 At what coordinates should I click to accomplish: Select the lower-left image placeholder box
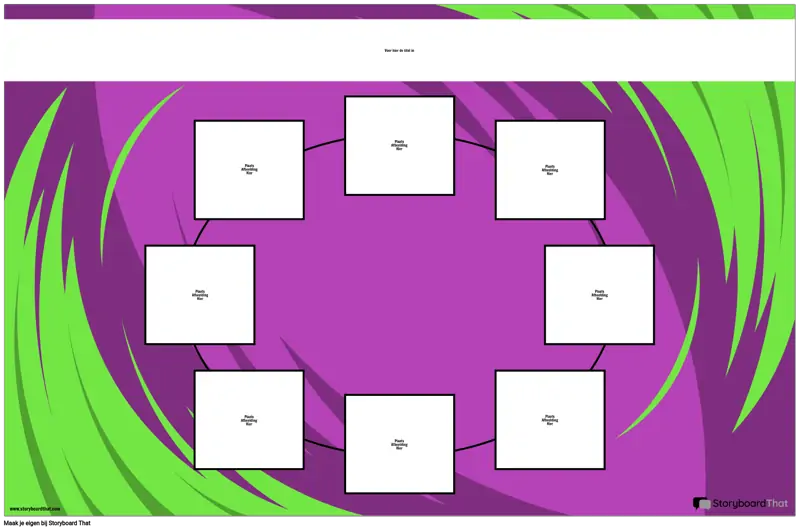pyautogui.click(x=249, y=420)
